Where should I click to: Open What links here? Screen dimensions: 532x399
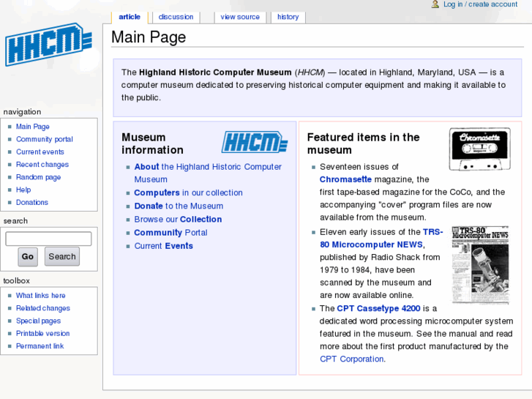pos(41,296)
